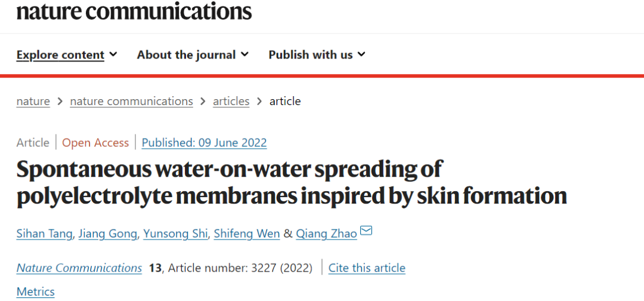
Task: Select author Jiang Gong
Action: pyautogui.click(x=109, y=234)
